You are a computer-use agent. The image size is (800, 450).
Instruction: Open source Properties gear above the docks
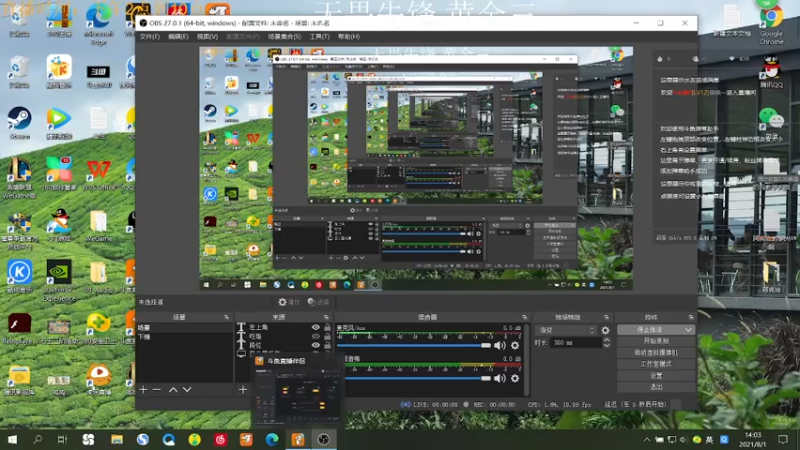tap(288, 302)
